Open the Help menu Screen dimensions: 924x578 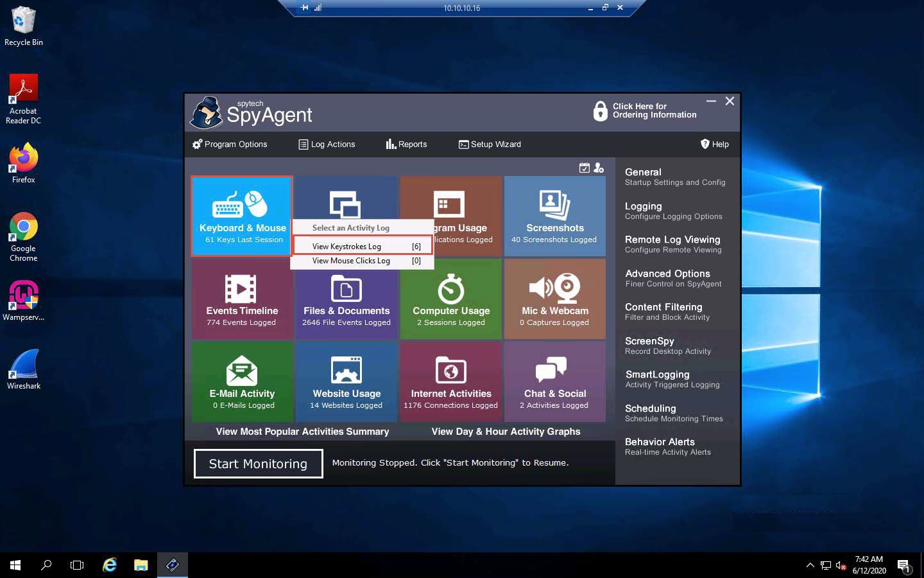click(x=714, y=144)
